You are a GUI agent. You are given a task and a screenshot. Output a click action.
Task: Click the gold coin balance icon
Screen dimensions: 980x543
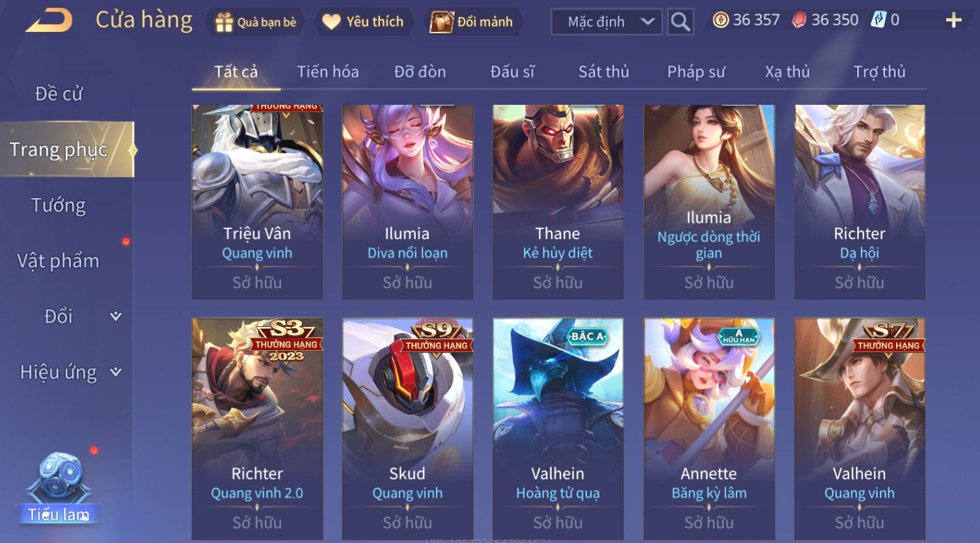[x=720, y=20]
